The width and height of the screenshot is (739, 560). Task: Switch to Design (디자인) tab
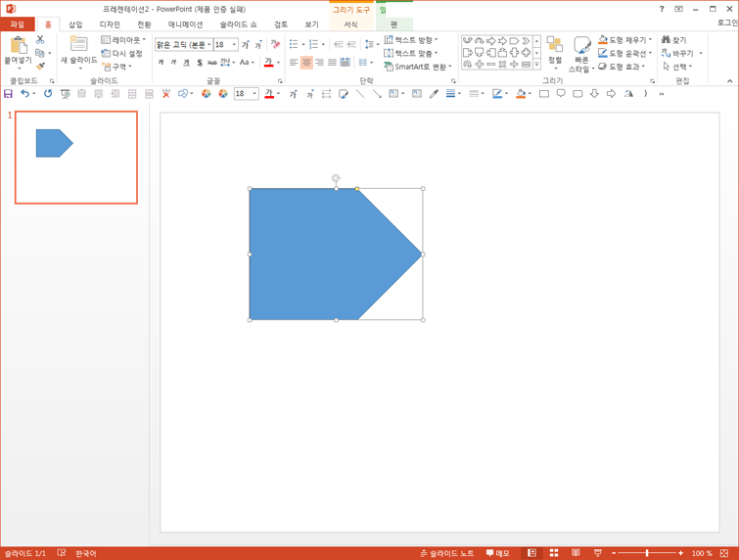(x=110, y=24)
